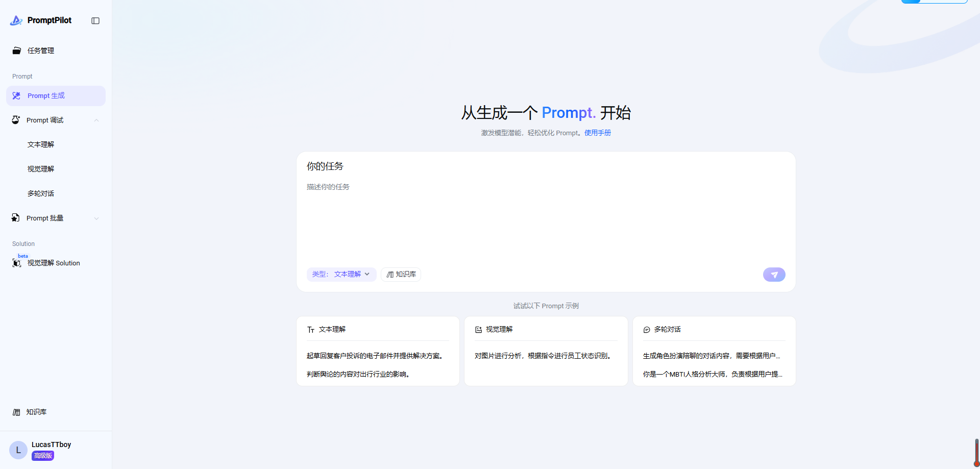Click the Prompt 批量 label
Screen dimensions: 980x469
pos(45,218)
